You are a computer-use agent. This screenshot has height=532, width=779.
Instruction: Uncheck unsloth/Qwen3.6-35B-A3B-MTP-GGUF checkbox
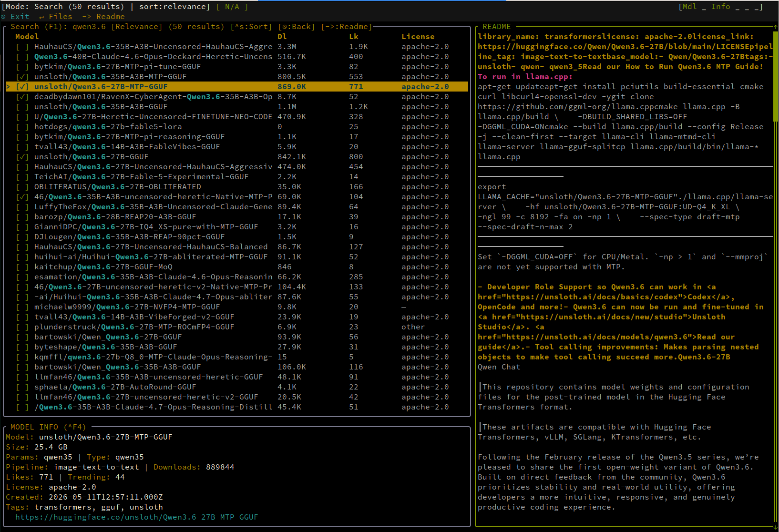(22, 77)
